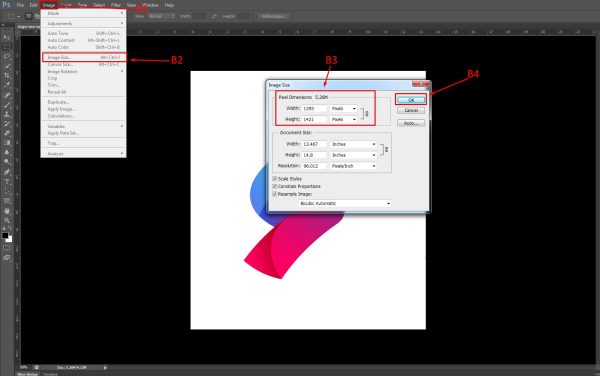600x376 pixels.
Task: Select the Hand tool
Action: [x=7, y=211]
